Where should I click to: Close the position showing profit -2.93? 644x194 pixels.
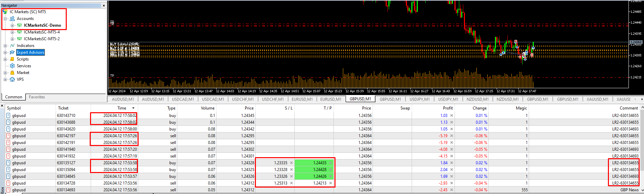pos(451,183)
